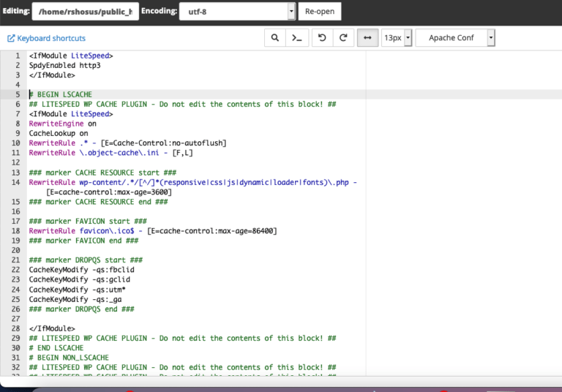Click '### marker DROPQS start ###'

[x=86, y=260]
